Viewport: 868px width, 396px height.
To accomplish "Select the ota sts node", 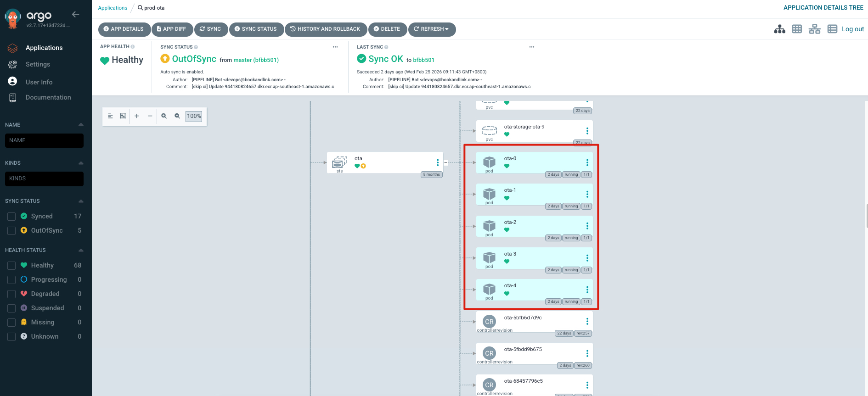I will 385,162.
